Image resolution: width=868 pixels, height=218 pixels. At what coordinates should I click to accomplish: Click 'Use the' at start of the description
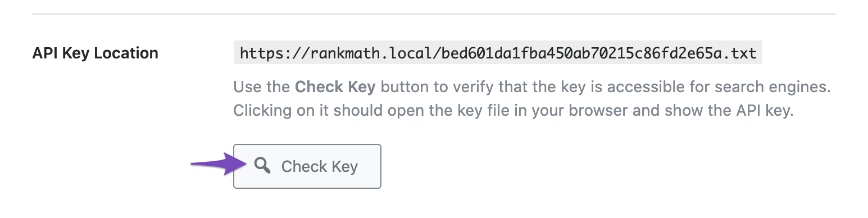[x=262, y=88]
